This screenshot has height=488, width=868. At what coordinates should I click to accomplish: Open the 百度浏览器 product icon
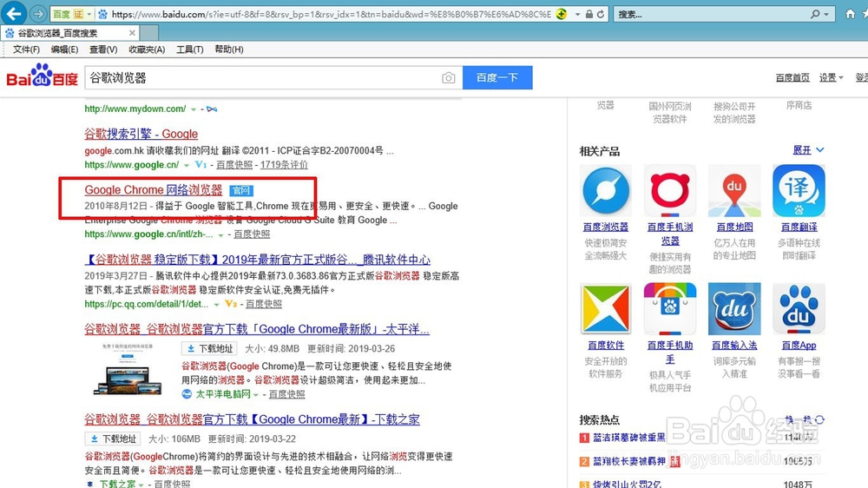(x=606, y=190)
